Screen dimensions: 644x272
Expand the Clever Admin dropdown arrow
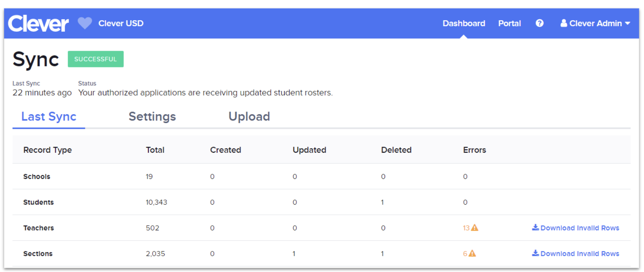tap(628, 24)
